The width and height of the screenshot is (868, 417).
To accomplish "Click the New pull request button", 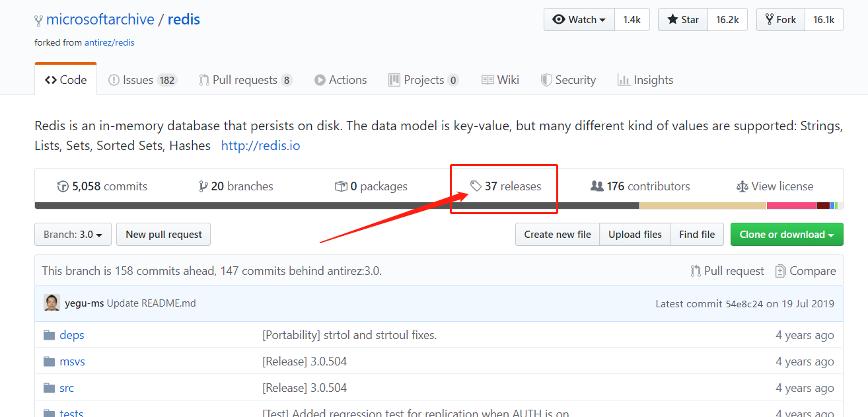I will click(164, 234).
